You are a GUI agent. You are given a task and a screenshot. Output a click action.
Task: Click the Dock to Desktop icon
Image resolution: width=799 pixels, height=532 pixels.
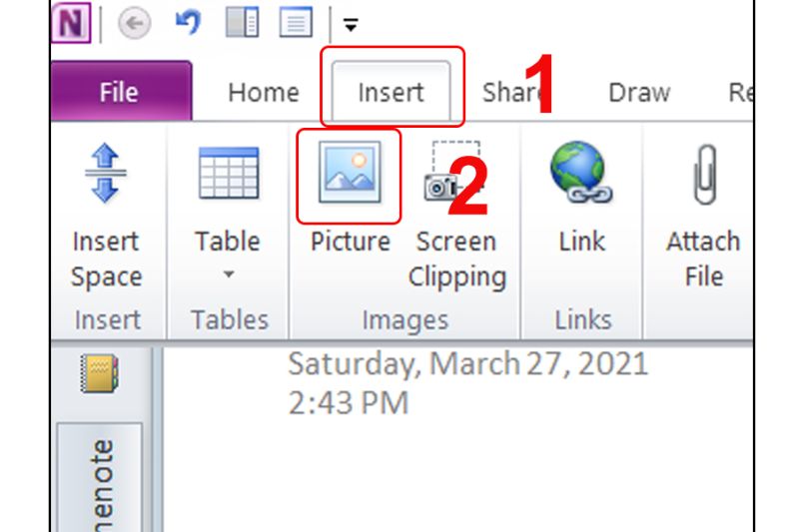pos(242,23)
